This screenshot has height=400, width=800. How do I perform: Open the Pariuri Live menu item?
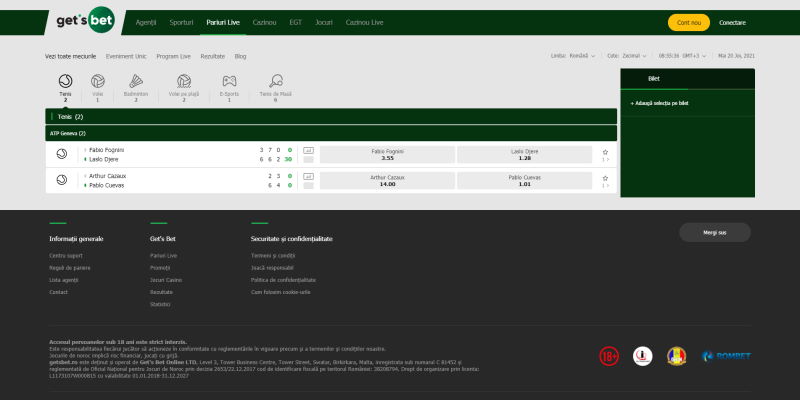(x=223, y=22)
